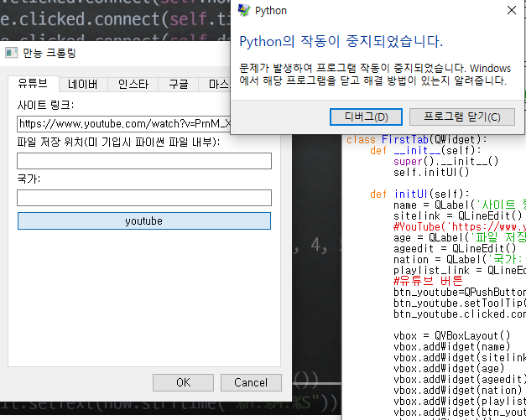Click the 파일 저장 위치 input field

144,161
